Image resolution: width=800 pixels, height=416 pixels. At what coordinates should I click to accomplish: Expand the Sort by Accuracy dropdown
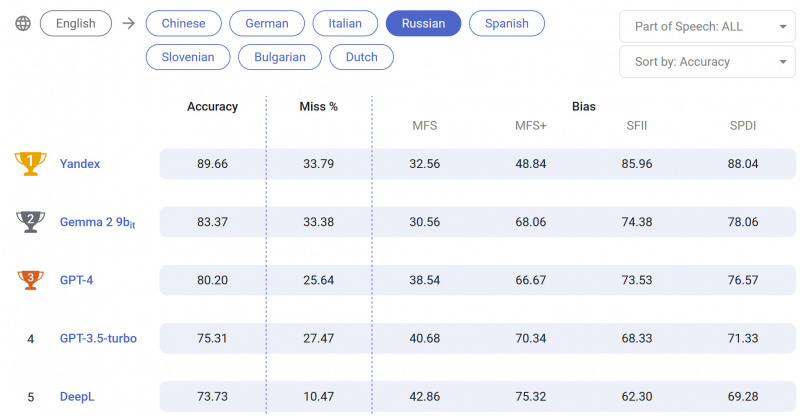[x=707, y=62]
